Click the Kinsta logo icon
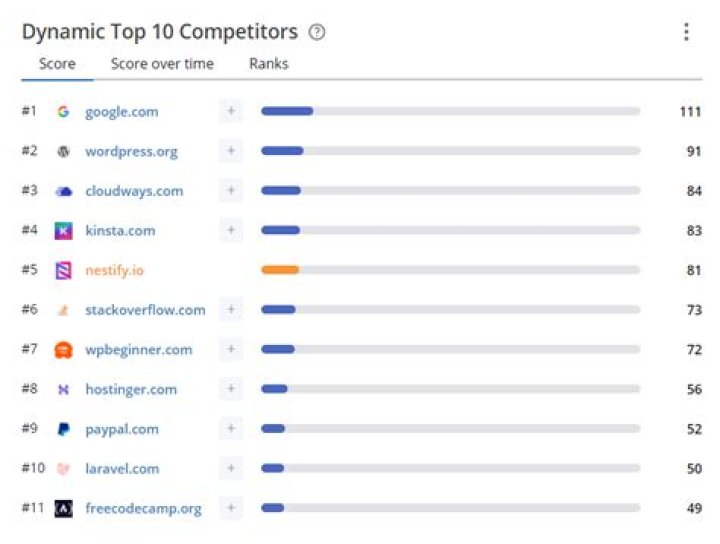 (x=63, y=231)
